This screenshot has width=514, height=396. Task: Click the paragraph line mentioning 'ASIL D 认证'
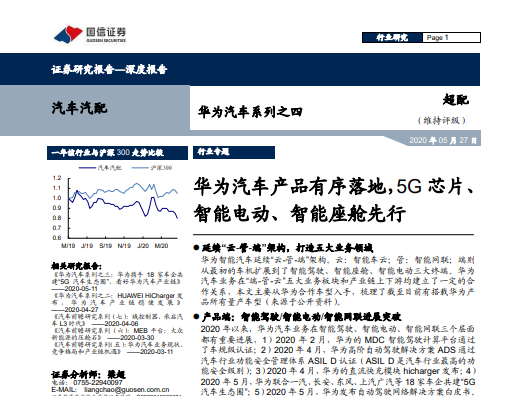click(338, 361)
